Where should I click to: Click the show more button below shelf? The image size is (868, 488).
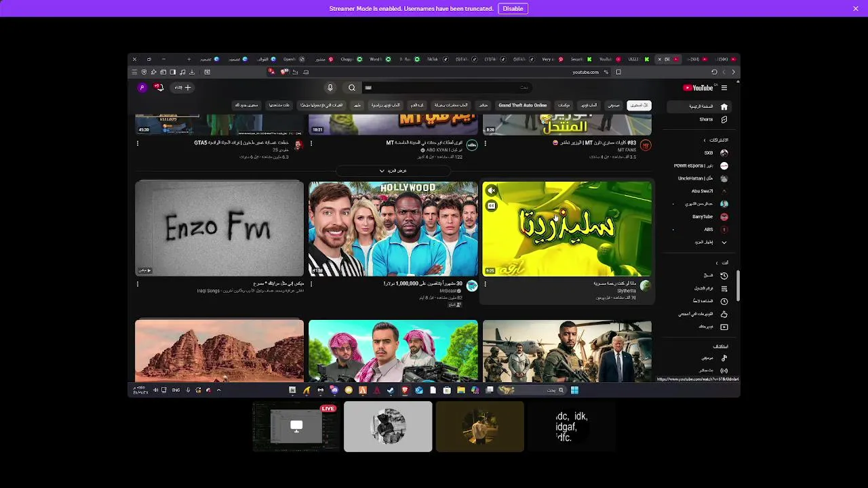[x=393, y=171]
